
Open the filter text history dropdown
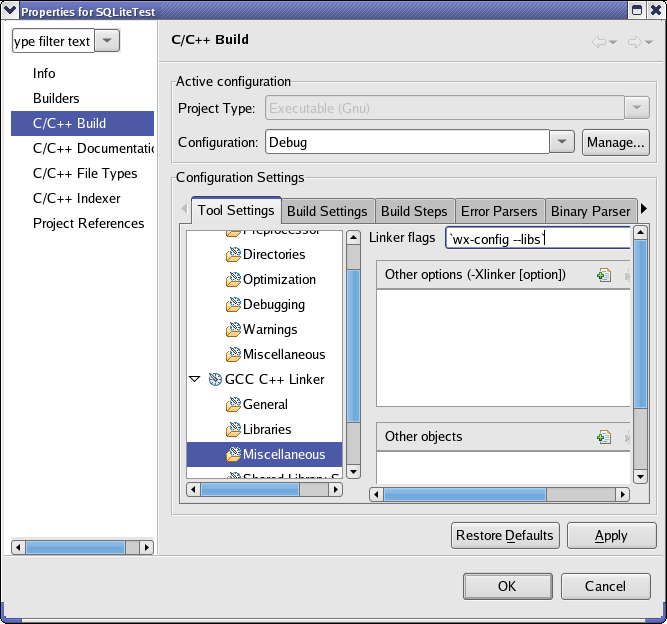pos(107,41)
